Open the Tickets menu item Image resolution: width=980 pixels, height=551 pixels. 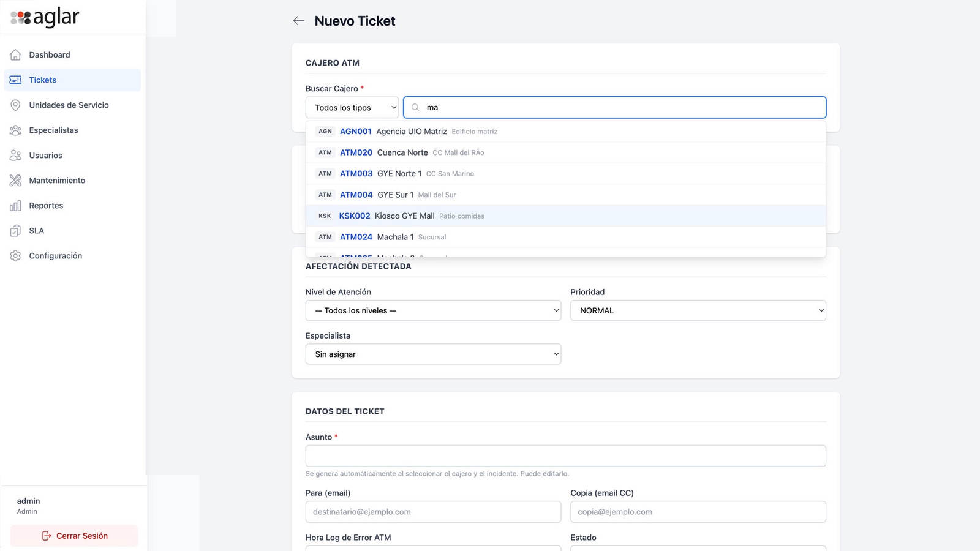72,80
